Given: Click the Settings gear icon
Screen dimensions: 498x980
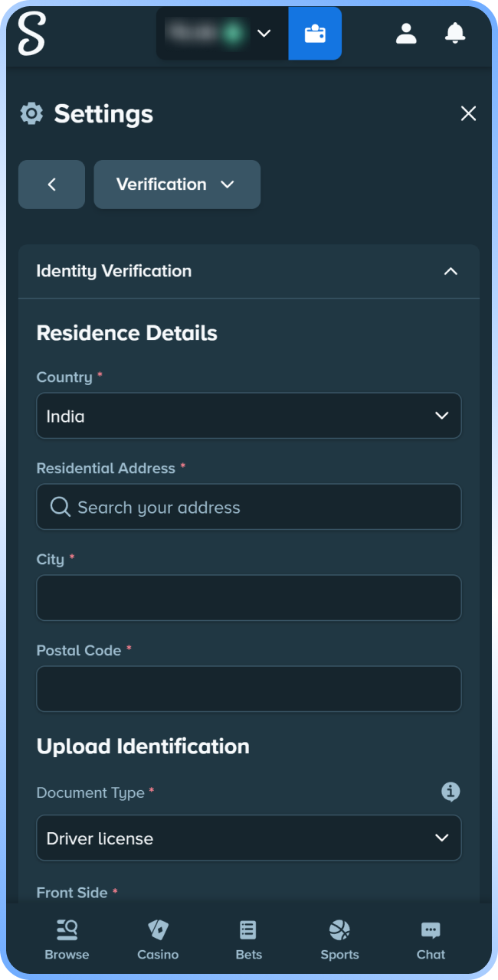Looking at the screenshot, I should point(31,114).
